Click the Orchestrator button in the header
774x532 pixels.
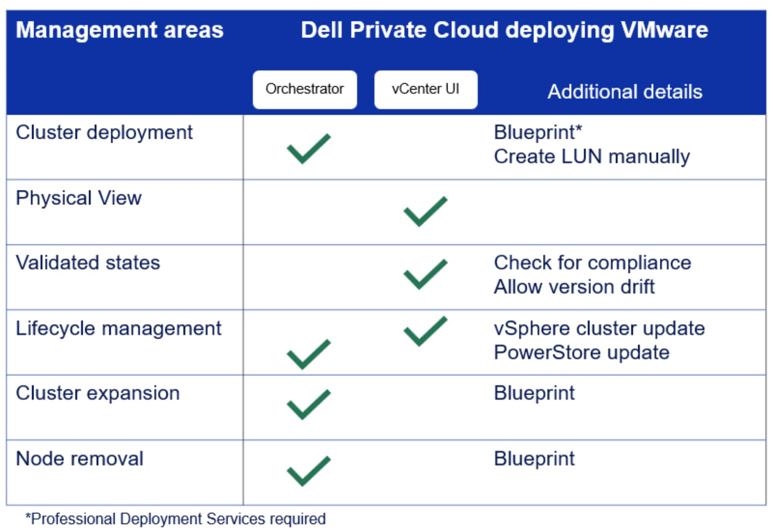305,89
